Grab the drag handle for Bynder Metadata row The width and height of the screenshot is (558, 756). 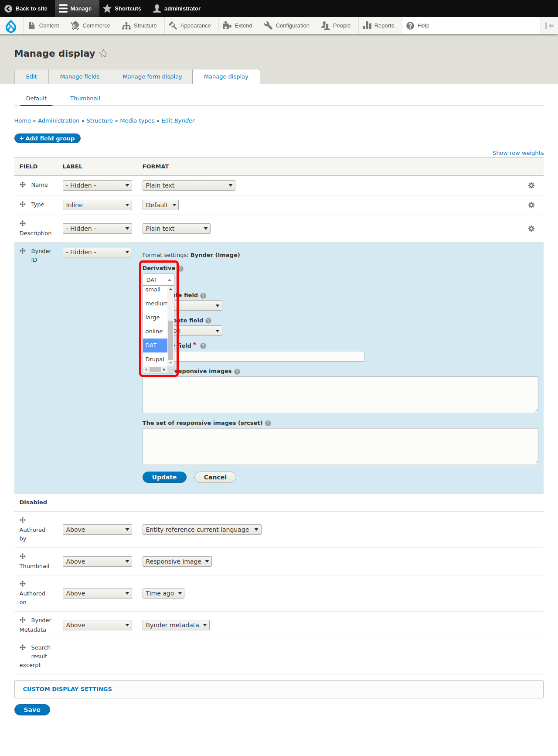[23, 620]
